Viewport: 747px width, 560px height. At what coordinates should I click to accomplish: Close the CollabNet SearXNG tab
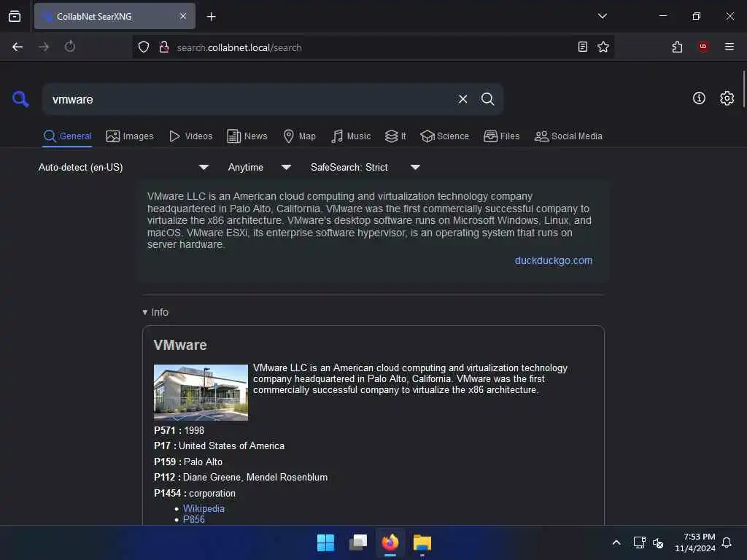[183, 16]
